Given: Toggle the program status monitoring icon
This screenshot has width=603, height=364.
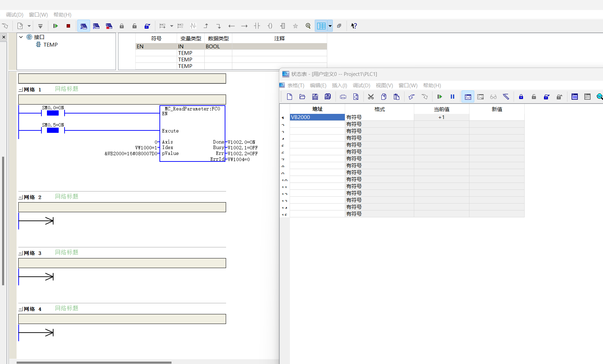Looking at the screenshot, I should pos(84,26).
